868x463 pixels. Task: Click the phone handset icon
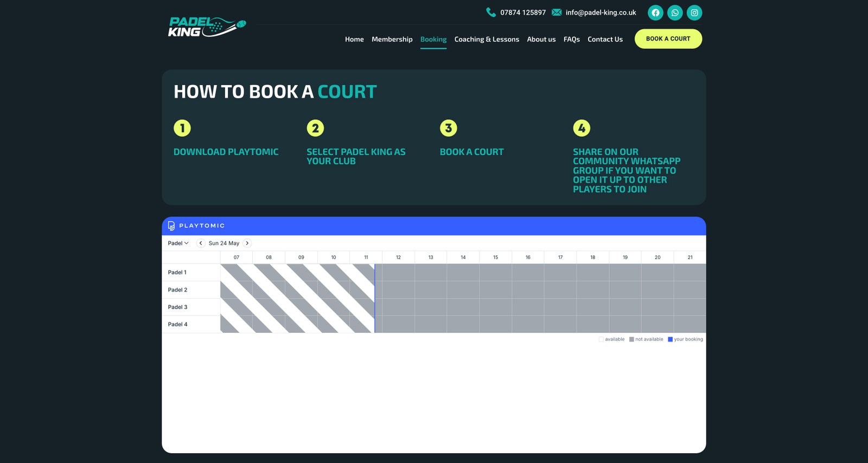(491, 12)
